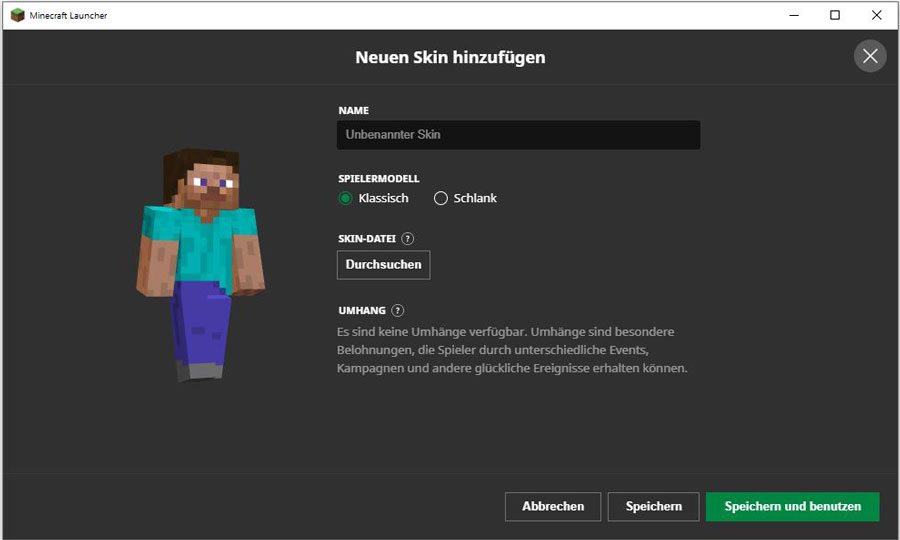The height and width of the screenshot is (540, 900).
Task: Click the 'Minecraft Launcher' title bar text
Action: coord(68,16)
